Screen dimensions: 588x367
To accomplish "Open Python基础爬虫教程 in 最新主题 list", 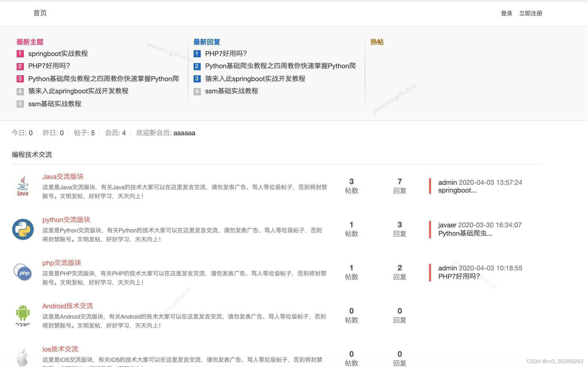I will [103, 79].
